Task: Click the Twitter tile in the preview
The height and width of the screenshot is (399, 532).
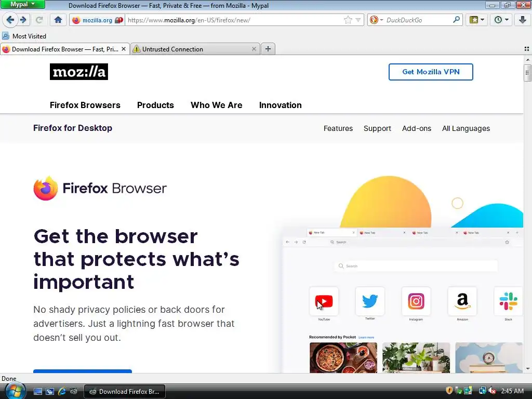Action: click(370, 301)
